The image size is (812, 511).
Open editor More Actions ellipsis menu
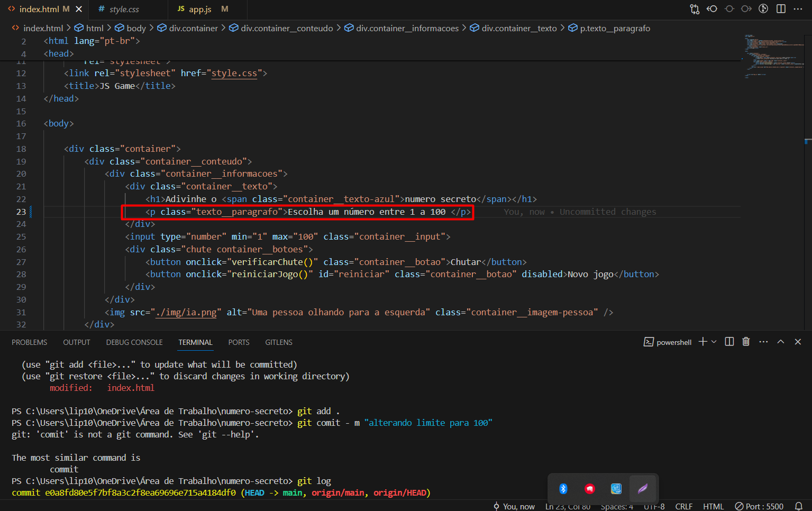point(798,9)
